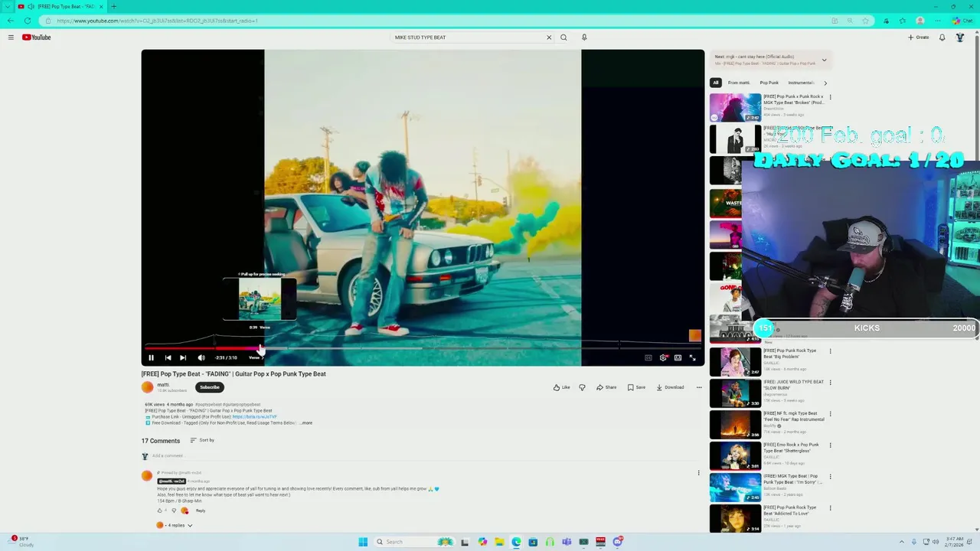Skip to the next video
The image size is (980, 551).
(x=183, y=357)
